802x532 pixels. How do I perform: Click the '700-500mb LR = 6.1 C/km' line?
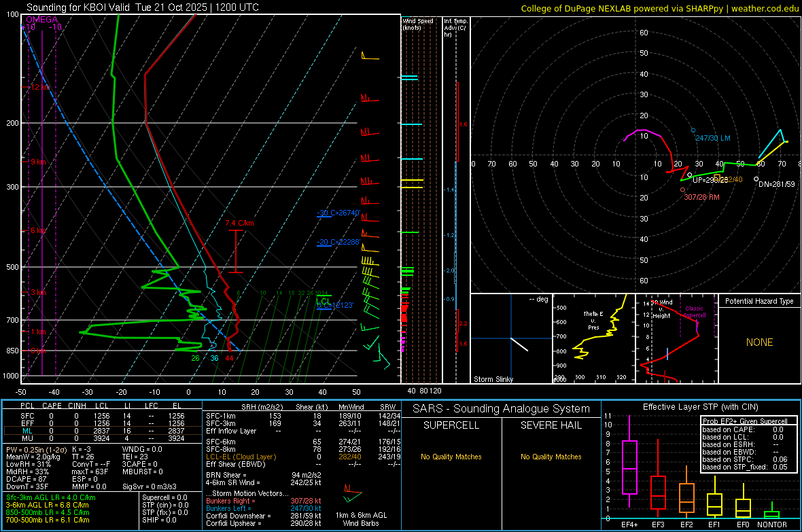(48, 520)
